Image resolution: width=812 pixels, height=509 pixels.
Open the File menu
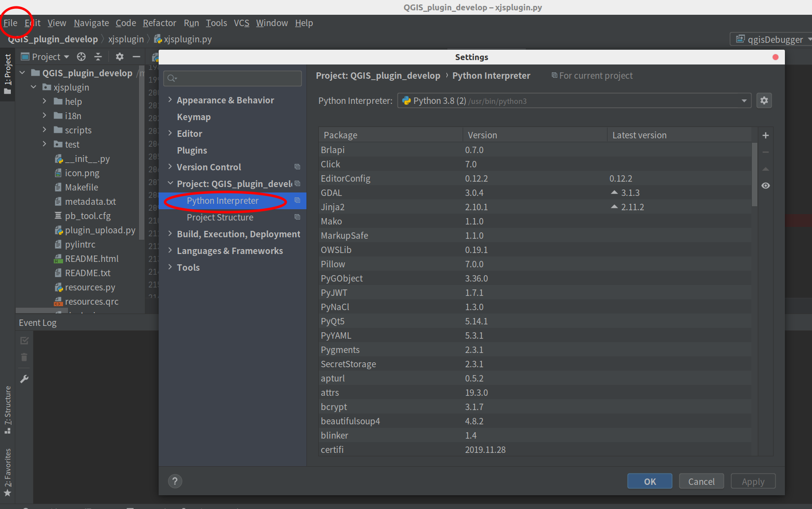click(10, 23)
